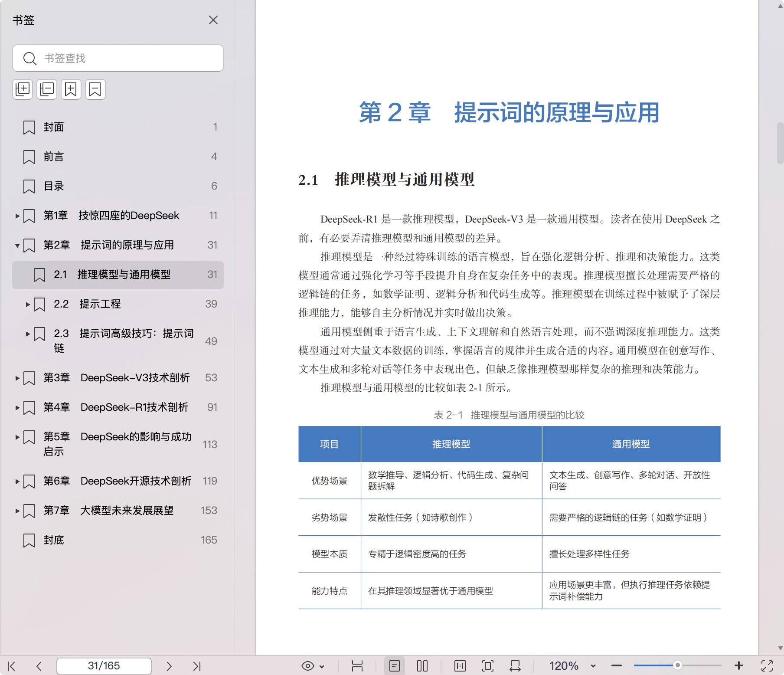784x675 pixels.
Task: Click the table cell 优势场景
Action: [330, 481]
